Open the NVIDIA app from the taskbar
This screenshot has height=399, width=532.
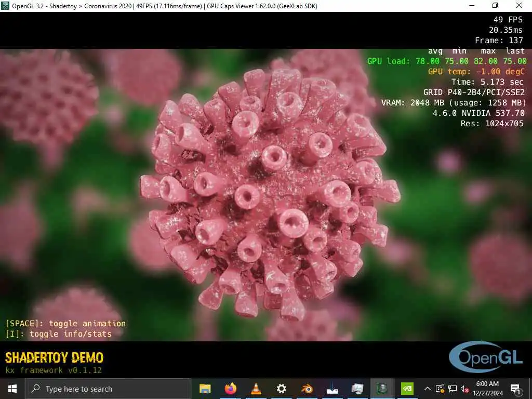pos(407,389)
